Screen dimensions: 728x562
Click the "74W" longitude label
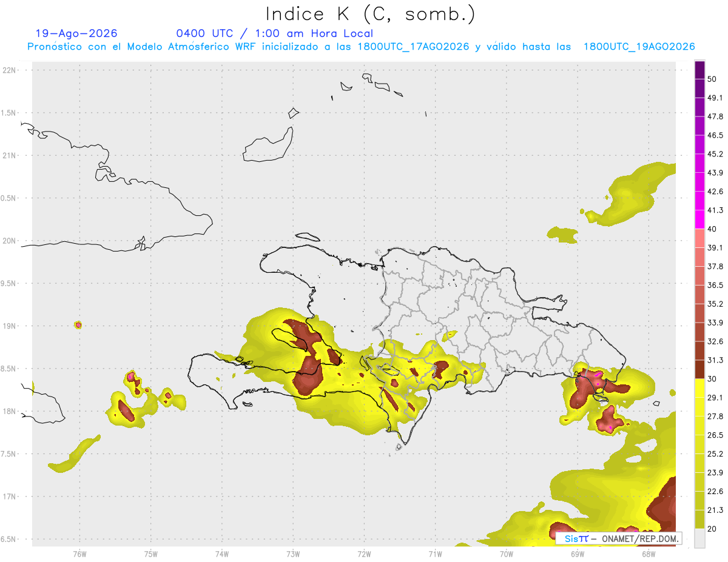[221, 554]
